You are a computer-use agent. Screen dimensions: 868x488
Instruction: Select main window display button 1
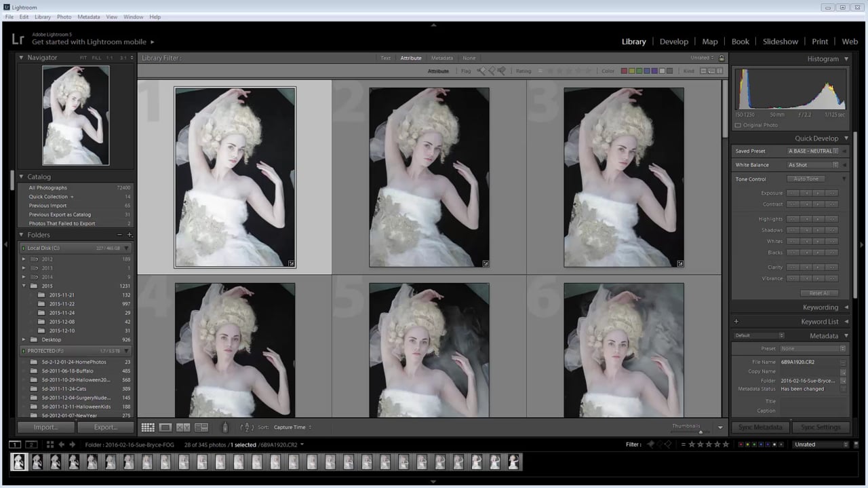[14, 445]
